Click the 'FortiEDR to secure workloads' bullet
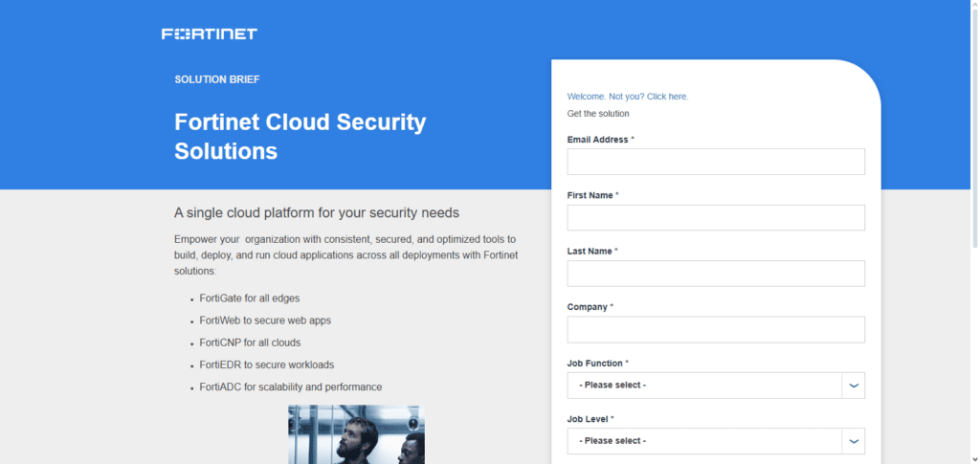Image resolution: width=980 pixels, height=464 pixels. 267,365
